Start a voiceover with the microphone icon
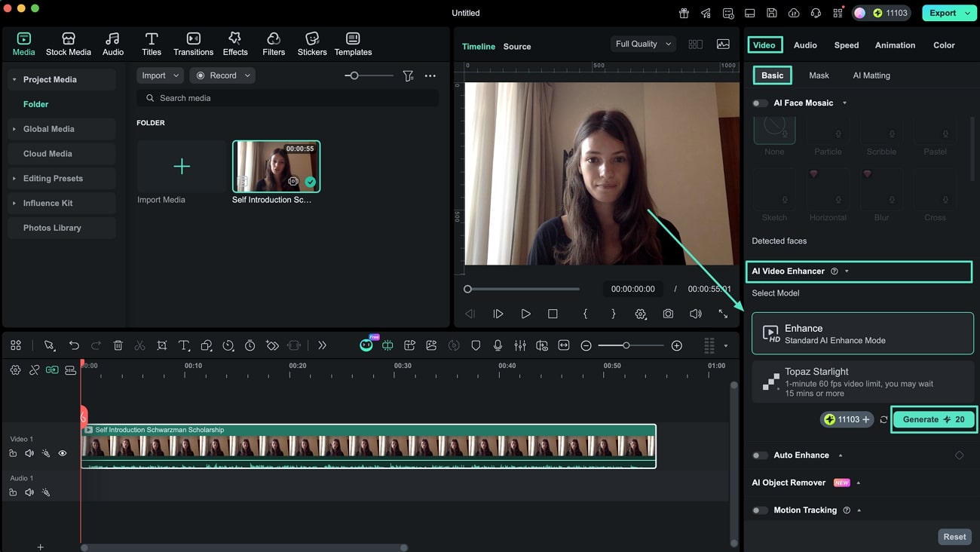The width and height of the screenshot is (980, 552). [498, 345]
